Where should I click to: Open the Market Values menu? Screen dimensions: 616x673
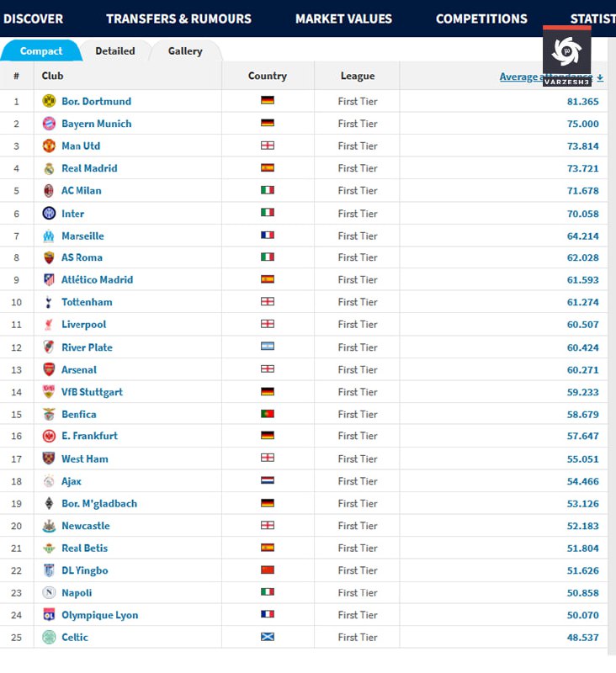(343, 19)
